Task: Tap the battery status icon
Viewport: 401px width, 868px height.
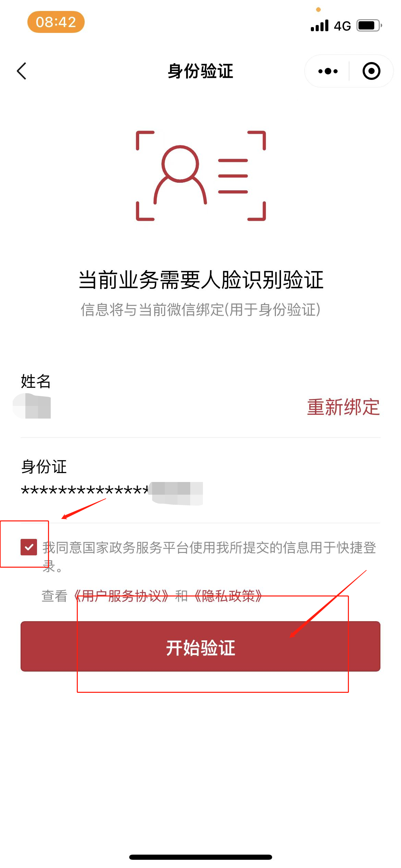Action: (x=369, y=25)
